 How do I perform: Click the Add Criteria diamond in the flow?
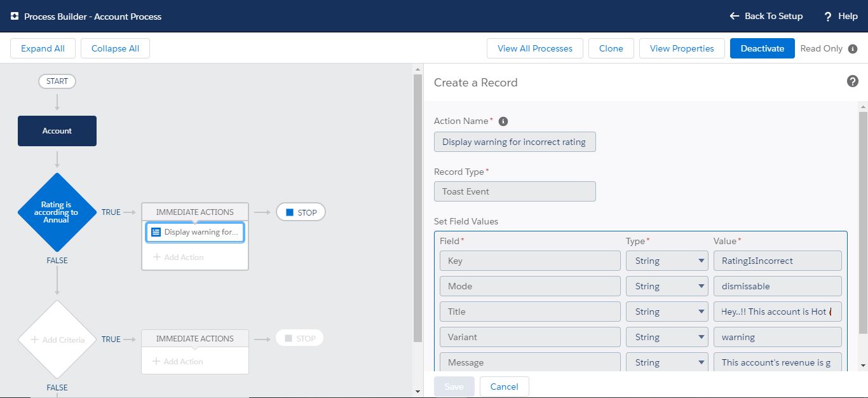[57, 339]
